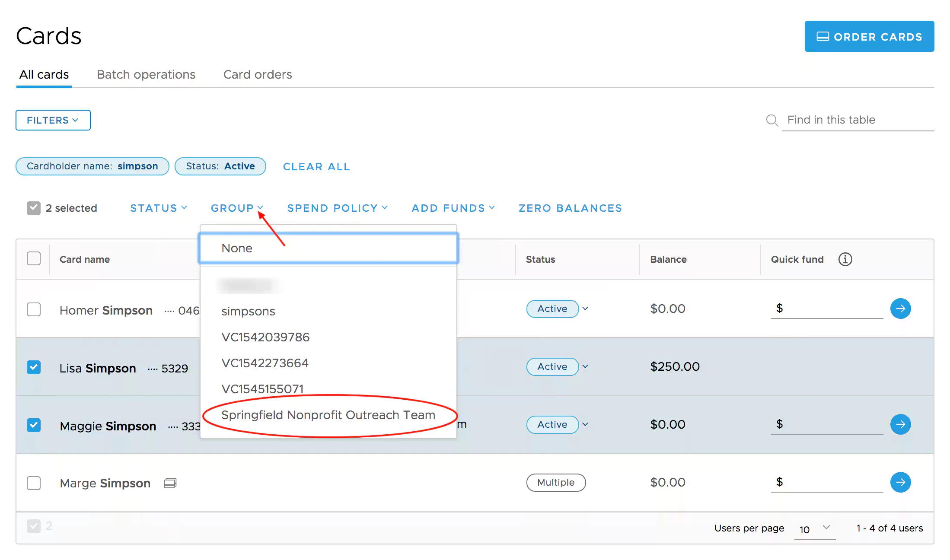Open the Filters dropdown

coord(53,120)
